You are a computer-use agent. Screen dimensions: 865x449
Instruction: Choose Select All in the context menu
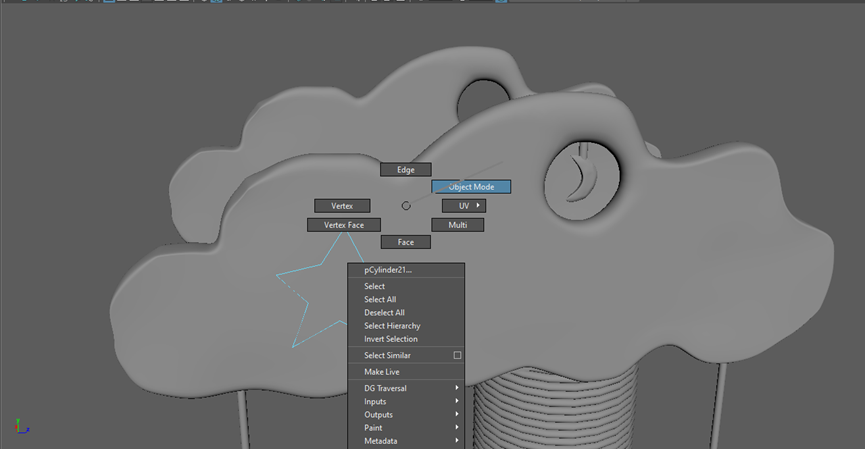(406, 300)
